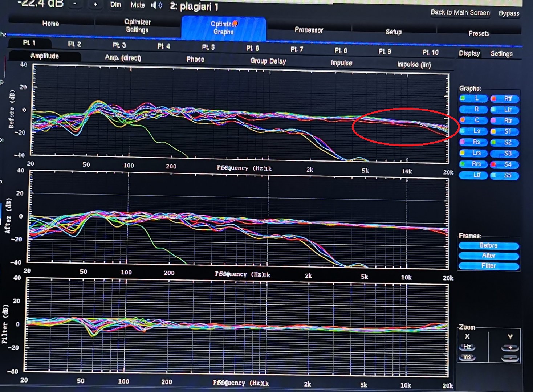Toggle the S3 subwoofer graph

click(505, 154)
